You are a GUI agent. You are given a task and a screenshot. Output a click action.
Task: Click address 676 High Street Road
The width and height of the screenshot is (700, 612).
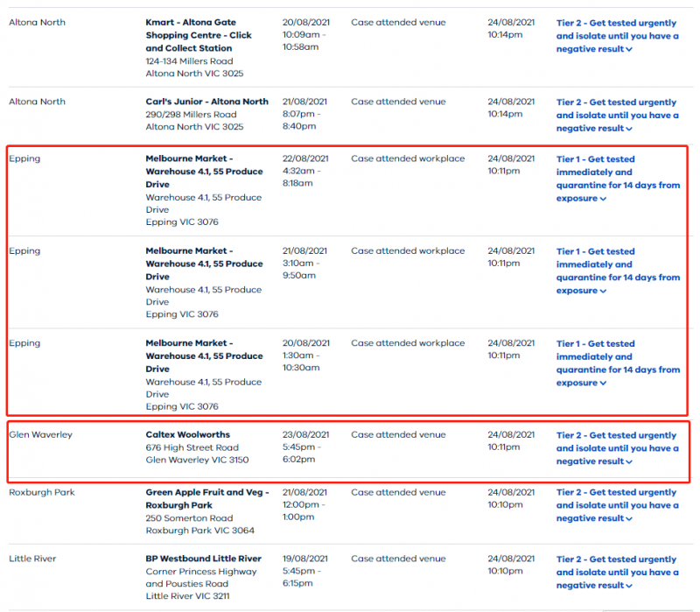pyautogui.click(x=192, y=447)
